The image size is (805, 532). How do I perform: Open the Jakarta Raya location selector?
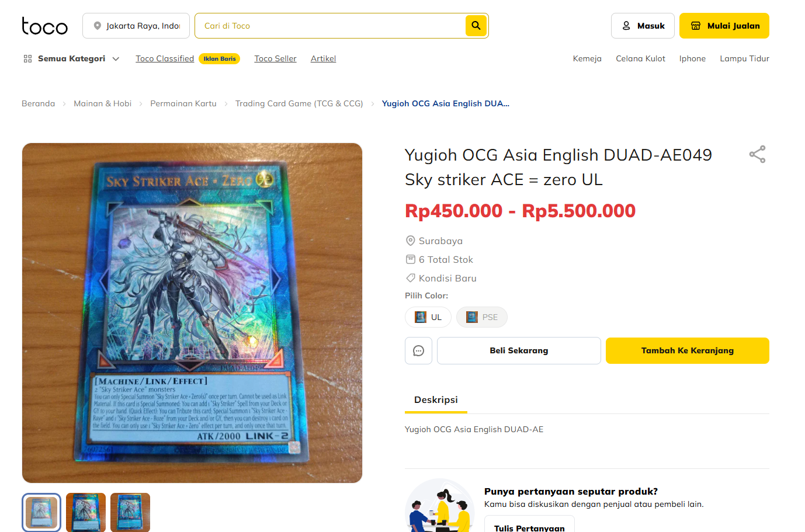tap(136, 26)
